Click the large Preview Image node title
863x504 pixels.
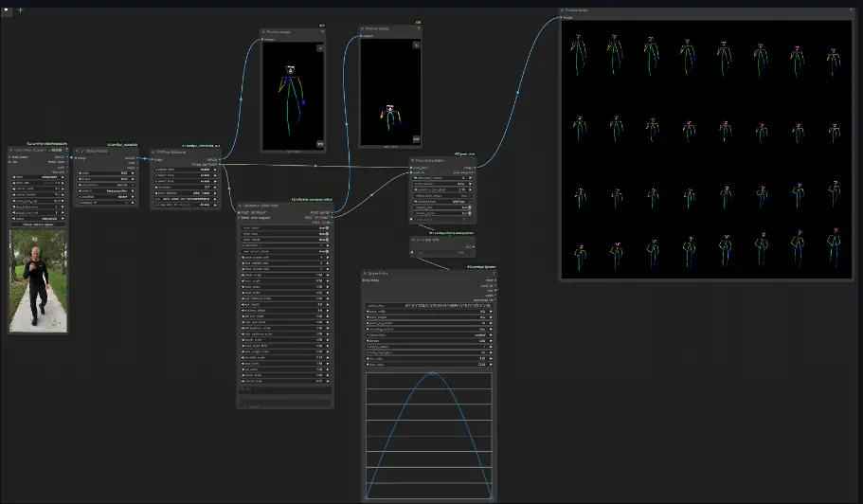tap(578, 10)
